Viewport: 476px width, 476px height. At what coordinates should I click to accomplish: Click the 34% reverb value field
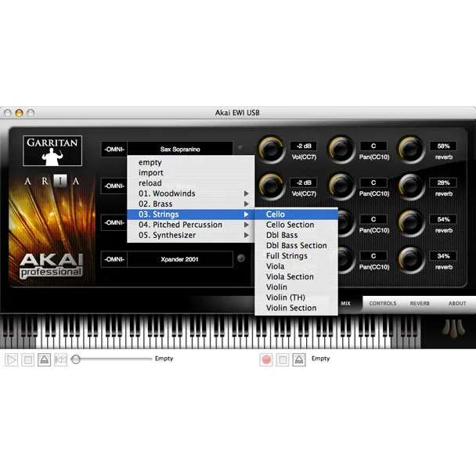[443, 256]
